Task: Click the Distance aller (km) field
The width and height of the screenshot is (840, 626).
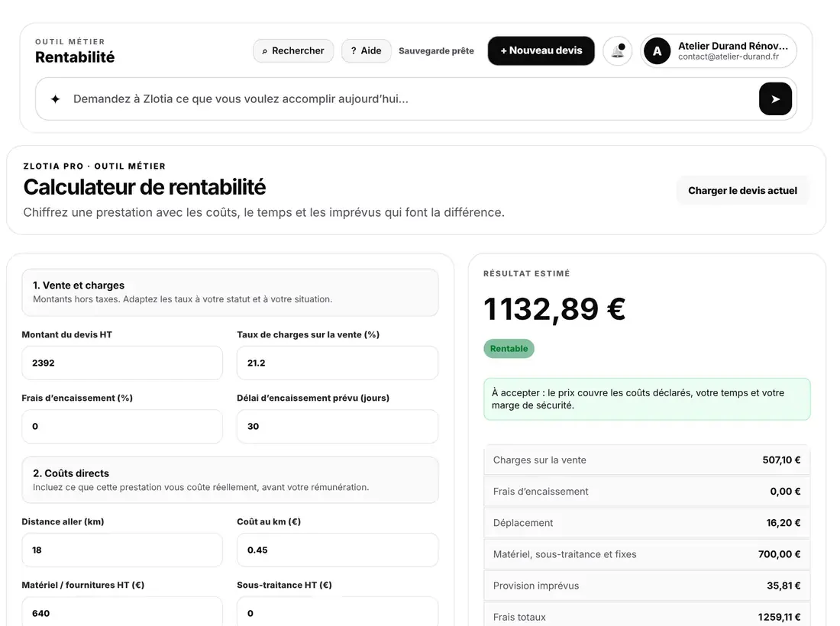Action: point(122,550)
